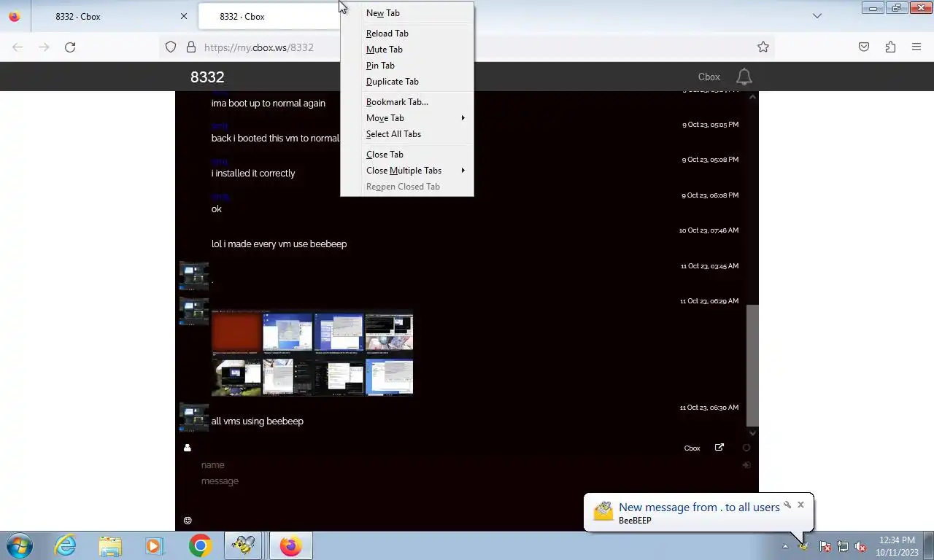Click avatar beside the 03:45 AM message
This screenshot has width=934, height=560.
[x=194, y=276]
